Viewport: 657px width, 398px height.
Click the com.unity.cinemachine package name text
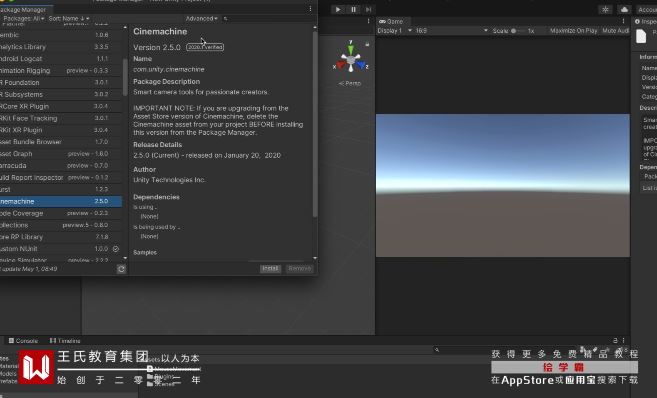pyautogui.click(x=169, y=70)
